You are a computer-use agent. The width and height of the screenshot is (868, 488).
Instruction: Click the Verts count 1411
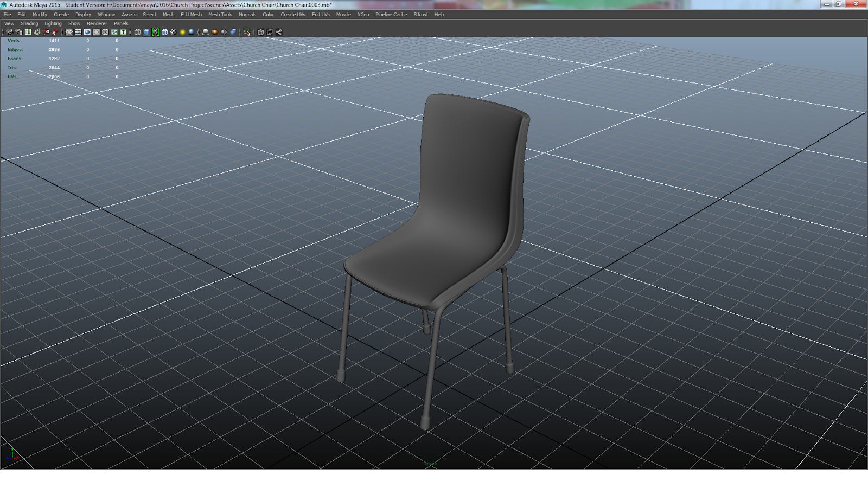(x=54, y=41)
